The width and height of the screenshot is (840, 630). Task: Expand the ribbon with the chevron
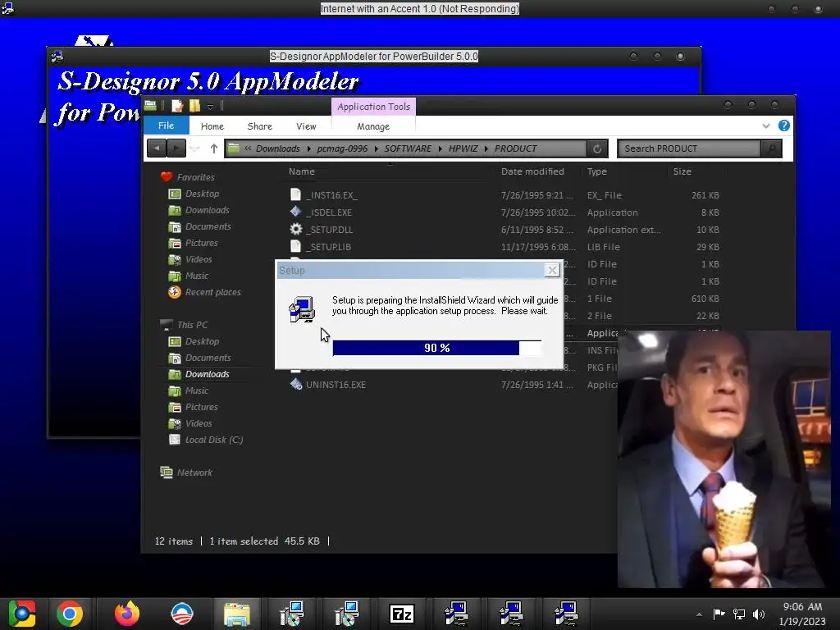[x=766, y=126]
